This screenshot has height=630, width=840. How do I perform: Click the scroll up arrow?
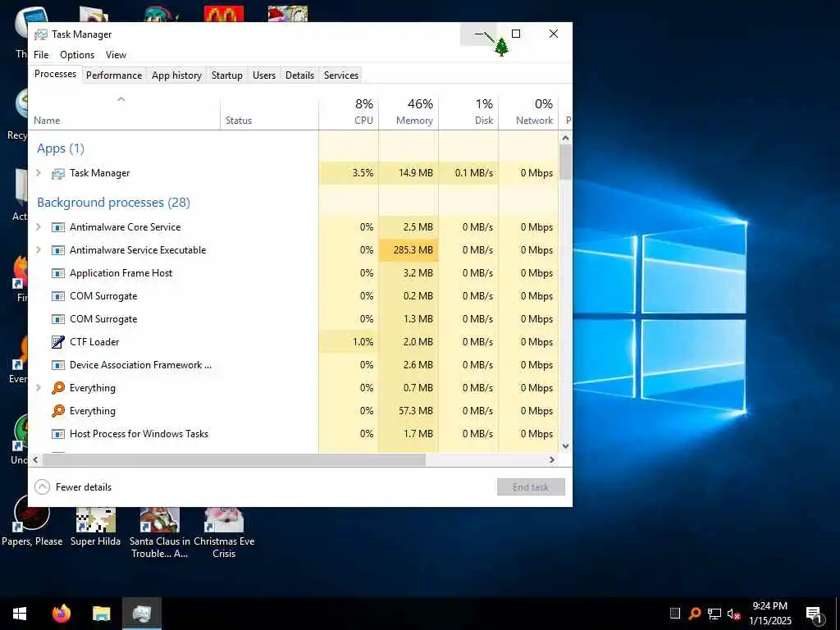tap(566, 138)
